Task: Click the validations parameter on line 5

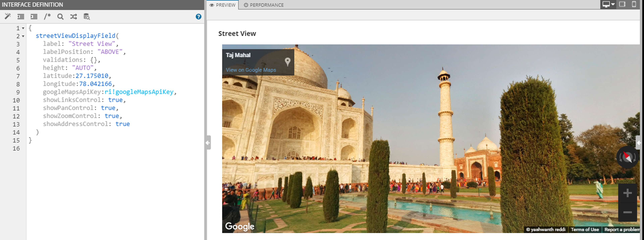Action: 63,60
